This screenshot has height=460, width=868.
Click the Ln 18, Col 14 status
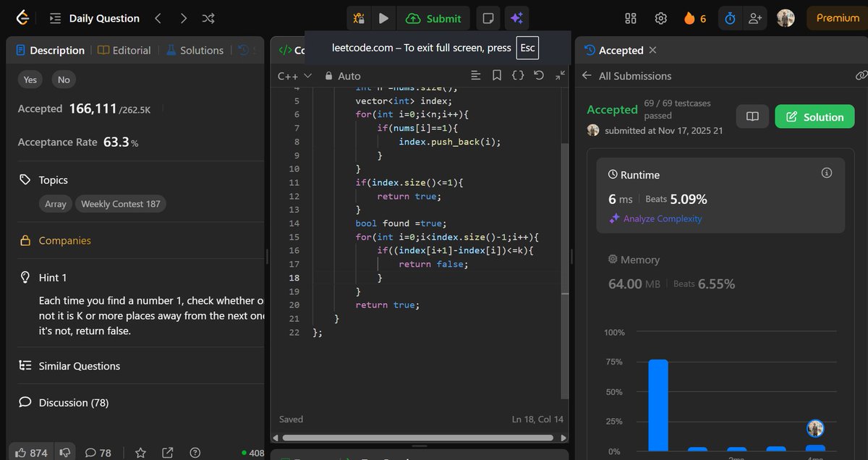coord(537,419)
